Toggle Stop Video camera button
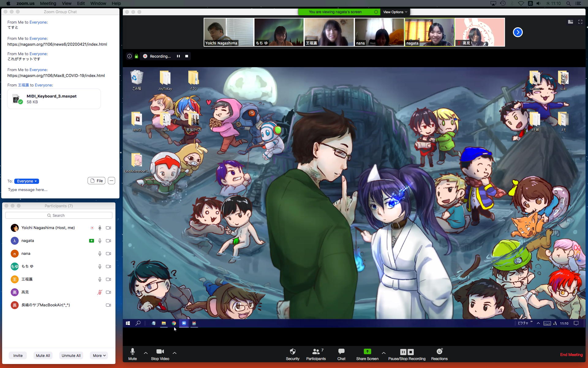588x368 pixels. pos(160,352)
